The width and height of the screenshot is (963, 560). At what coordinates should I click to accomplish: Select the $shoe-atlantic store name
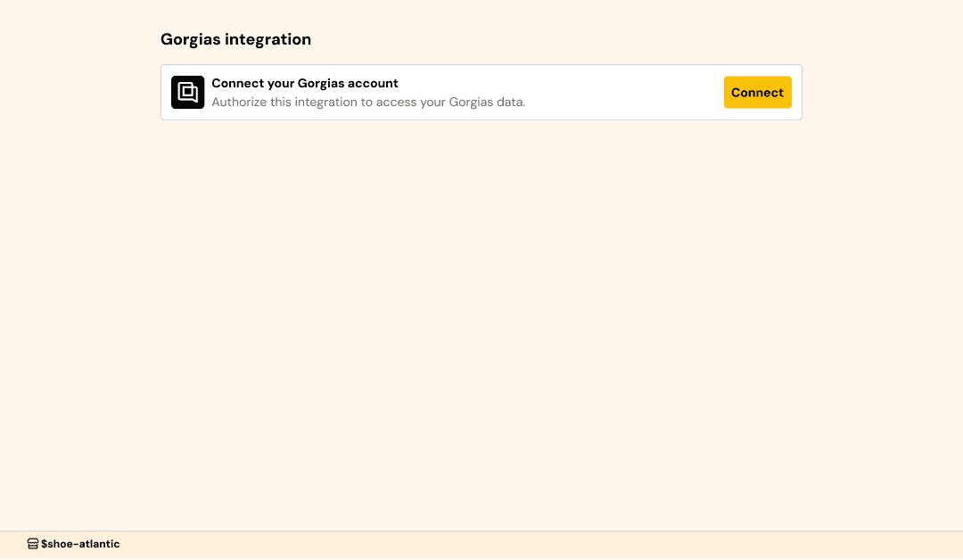[x=80, y=543]
